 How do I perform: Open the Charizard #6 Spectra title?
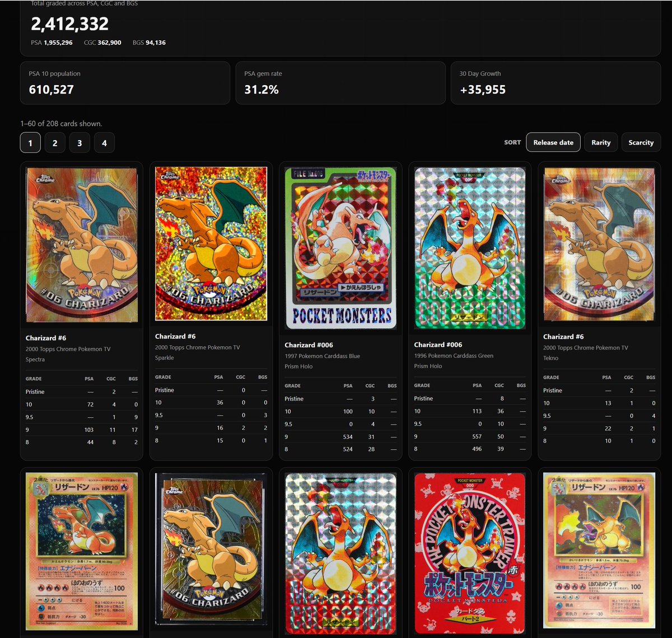(x=46, y=338)
